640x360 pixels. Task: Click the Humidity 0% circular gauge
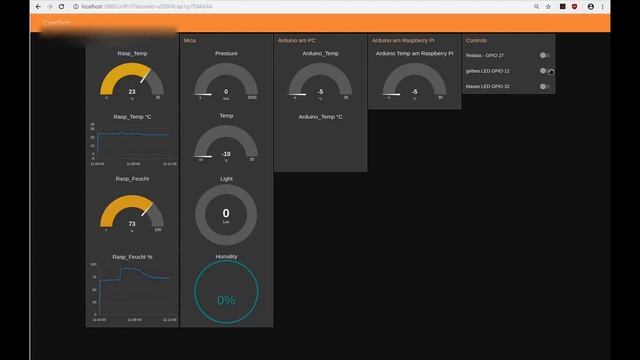[x=226, y=292]
